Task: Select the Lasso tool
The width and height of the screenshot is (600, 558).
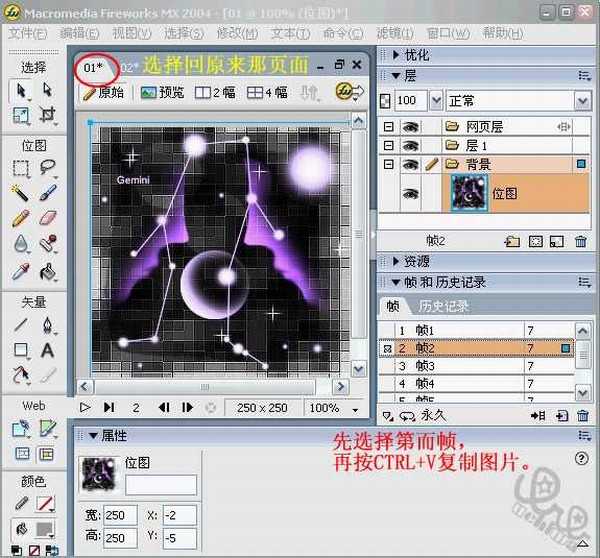Action: tap(47, 167)
